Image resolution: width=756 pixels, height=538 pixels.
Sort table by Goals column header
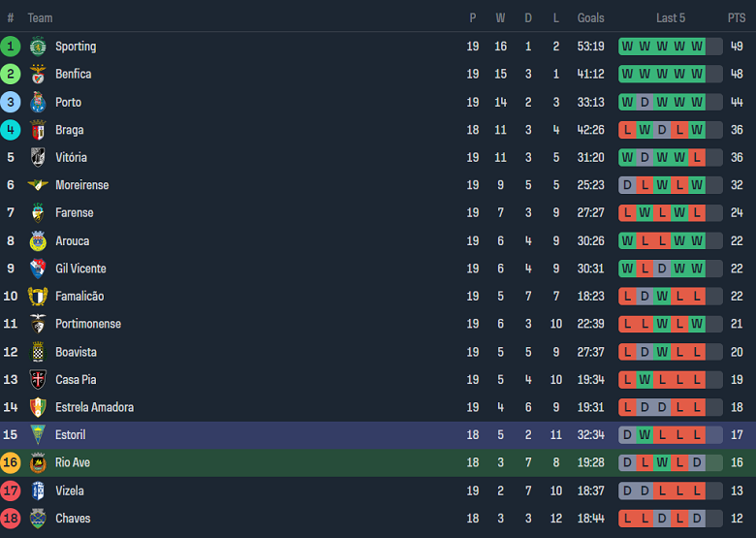(590, 17)
